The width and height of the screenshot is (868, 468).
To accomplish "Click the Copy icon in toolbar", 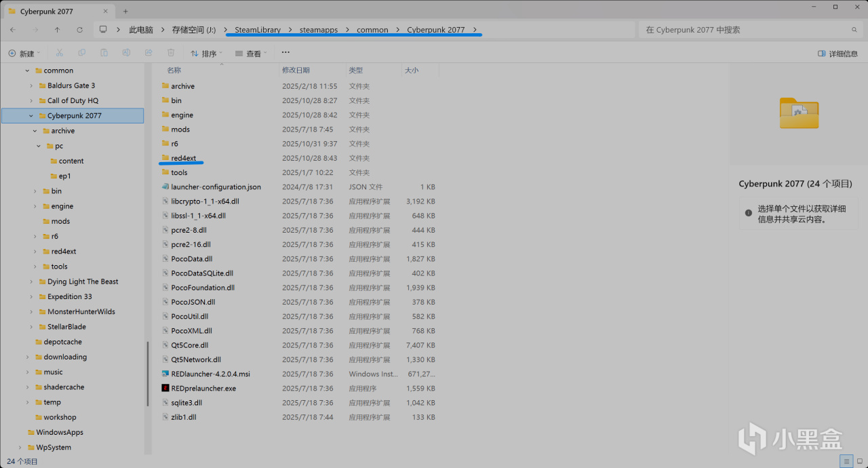I will 82,53.
